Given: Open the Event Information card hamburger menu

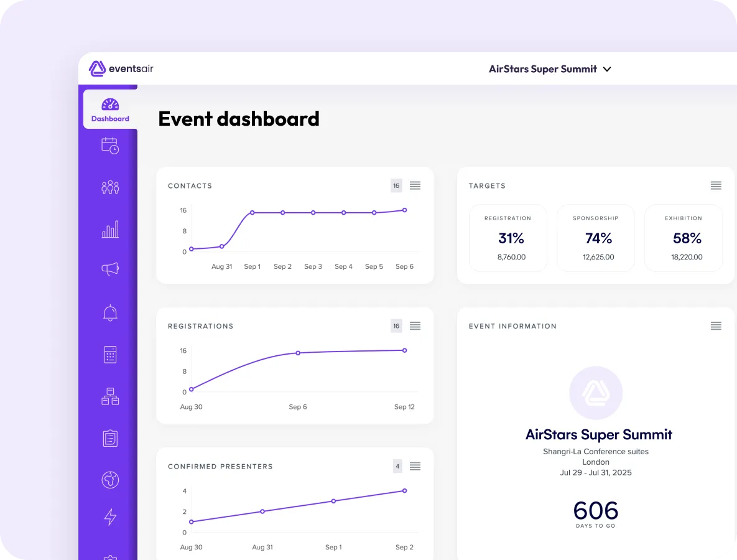Looking at the screenshot, I should (x=716, y=326).
